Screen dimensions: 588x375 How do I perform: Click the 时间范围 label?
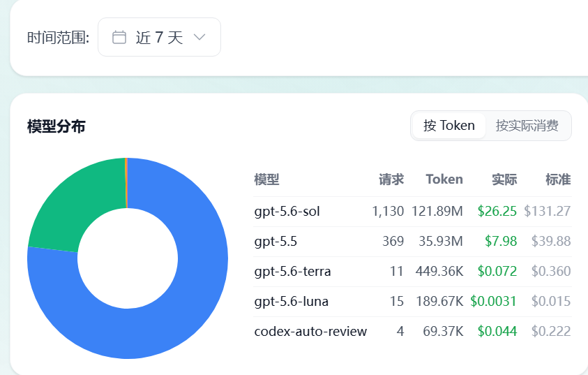(58, 38)
